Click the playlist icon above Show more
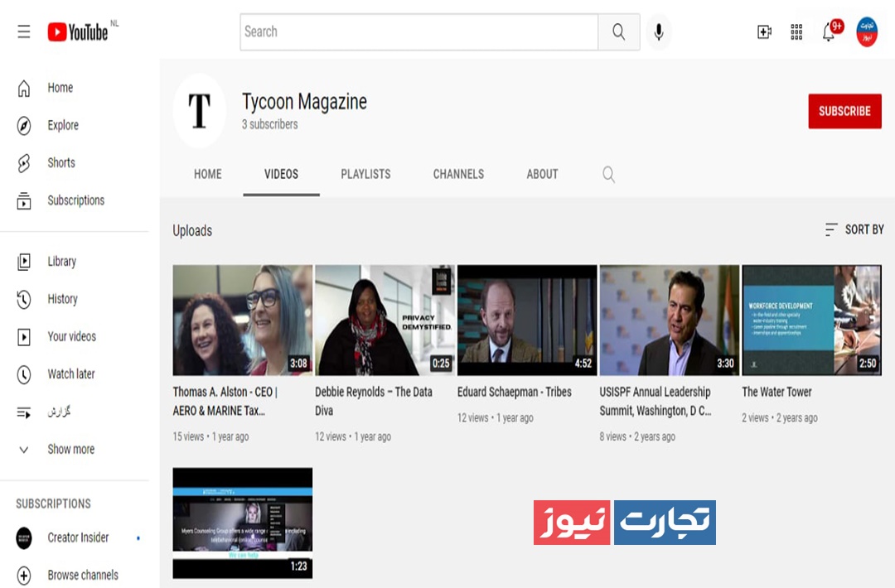Screen dimensions: 895x588 pos(24,412)
